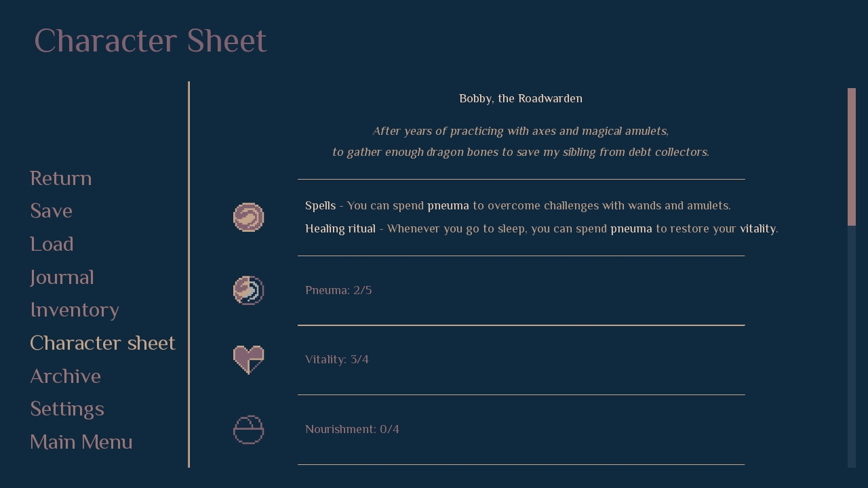Switch to the Inventory screen

tap(75, 310)
